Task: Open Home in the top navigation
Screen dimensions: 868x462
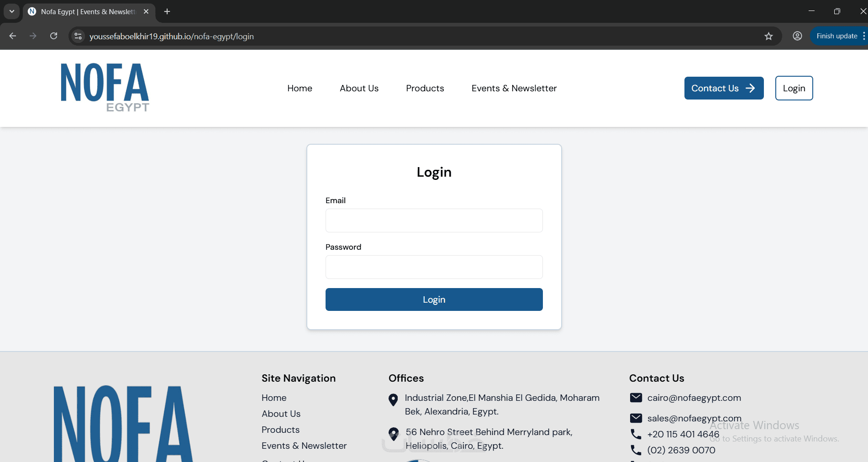Action: [300, 88]
